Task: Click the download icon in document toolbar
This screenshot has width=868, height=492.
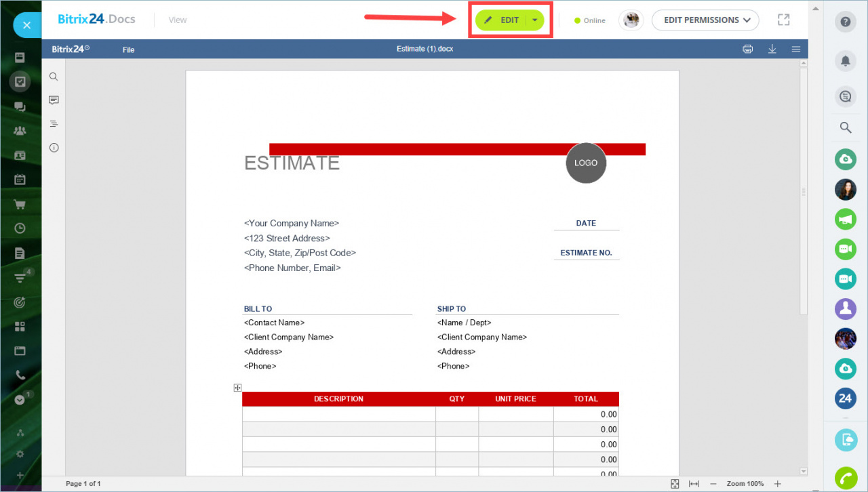Action: click(772, 49)
